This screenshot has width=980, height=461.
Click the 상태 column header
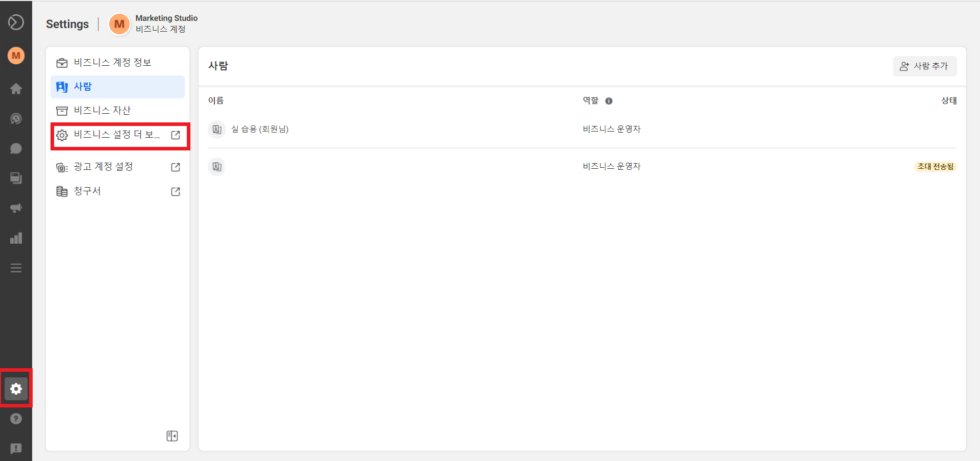click(x=949, y=100)
